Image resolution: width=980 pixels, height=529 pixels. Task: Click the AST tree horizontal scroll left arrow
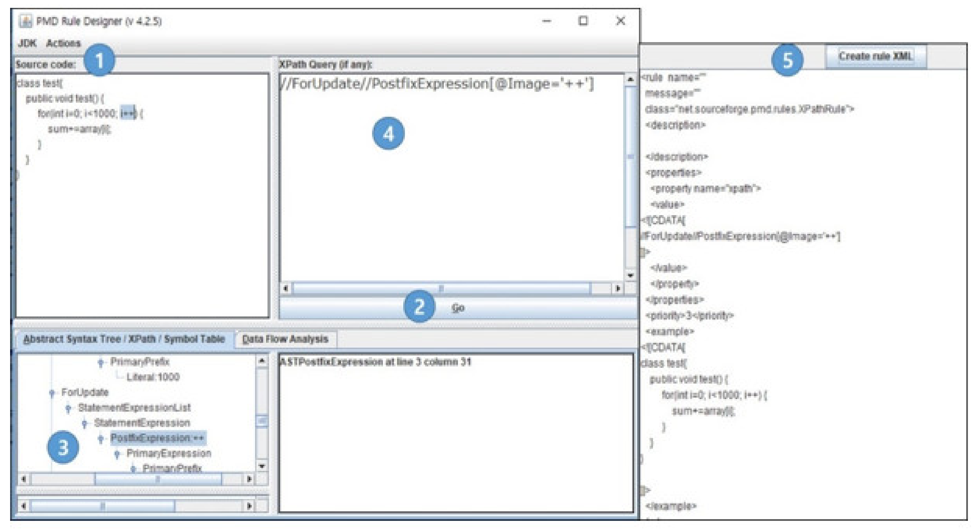24,479
